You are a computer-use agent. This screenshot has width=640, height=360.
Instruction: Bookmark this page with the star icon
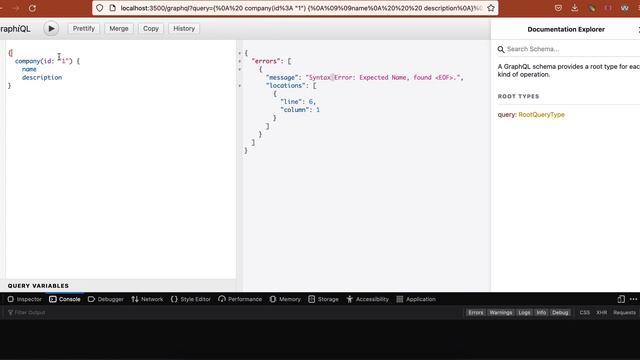pyautogui.click(x=491, y=8)
